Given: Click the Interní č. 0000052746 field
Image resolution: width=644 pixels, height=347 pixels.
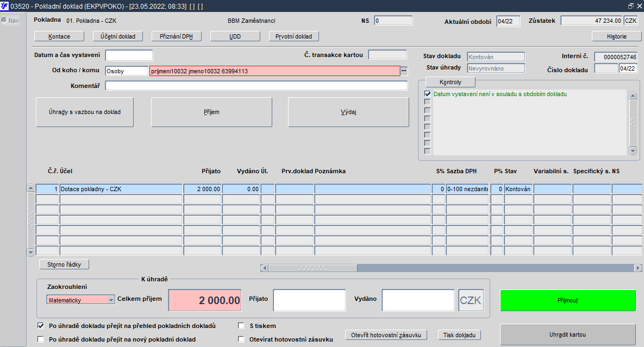Looking at the screenshot, I should coord(616,57).
